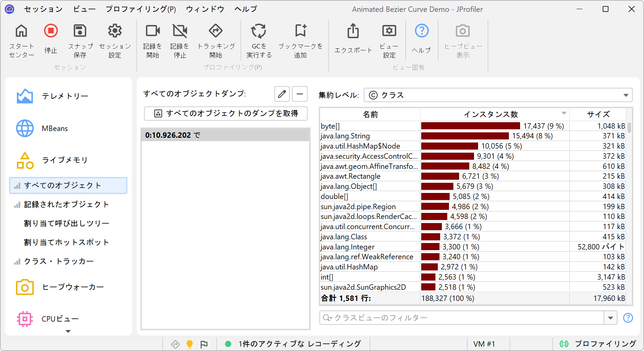Viewport: 644px width, 351px height.
Task: Select the ヒープウォーカー sidebar section
Action: (x=73, y=287)
